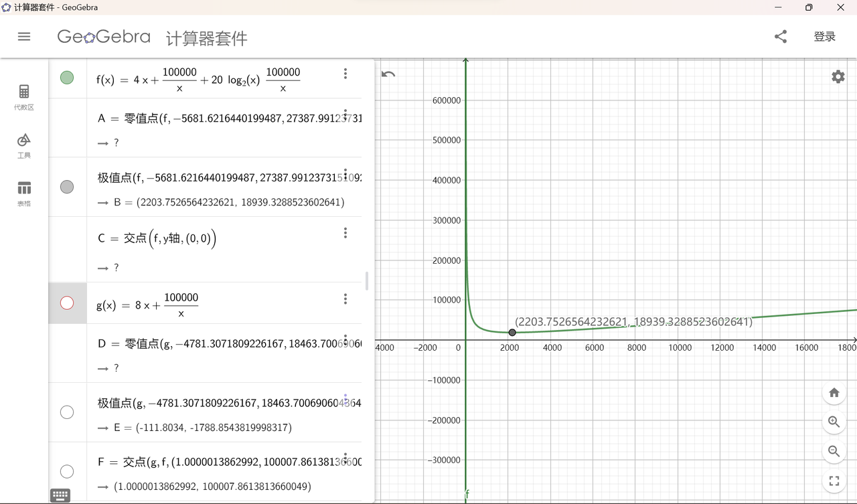
Task: Toggle visibility of point E extremum
Action: (x=67, y=412)
